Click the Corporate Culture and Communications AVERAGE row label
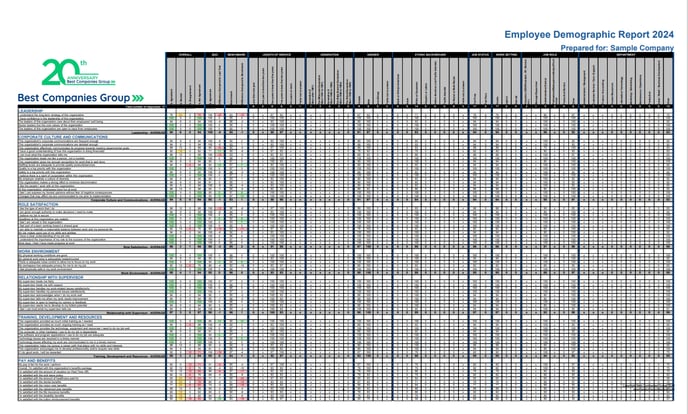Viewport: 688px width, 414px height. click(x=128, y=200)
